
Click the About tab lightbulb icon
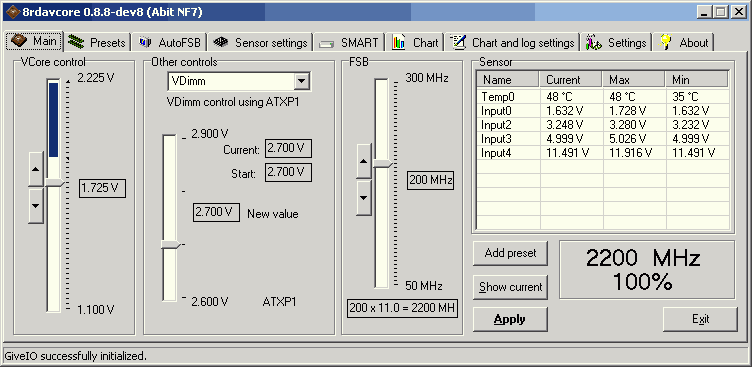(666, 42)
